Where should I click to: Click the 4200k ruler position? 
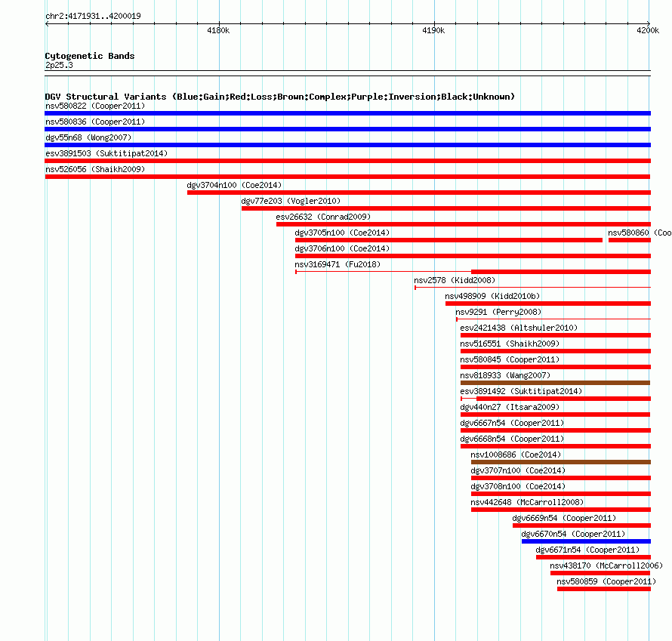tap(648, 30)
